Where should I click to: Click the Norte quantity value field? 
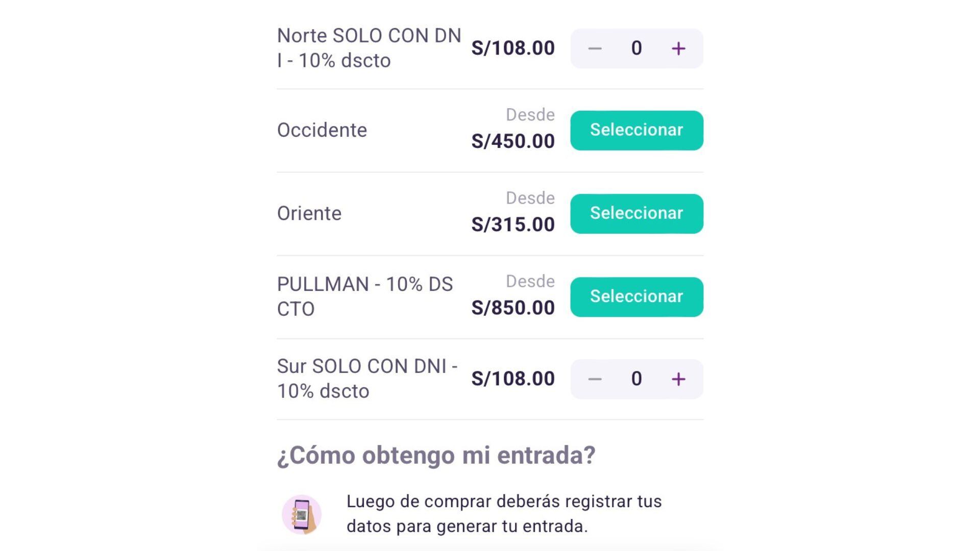click(x=636, y=48)
